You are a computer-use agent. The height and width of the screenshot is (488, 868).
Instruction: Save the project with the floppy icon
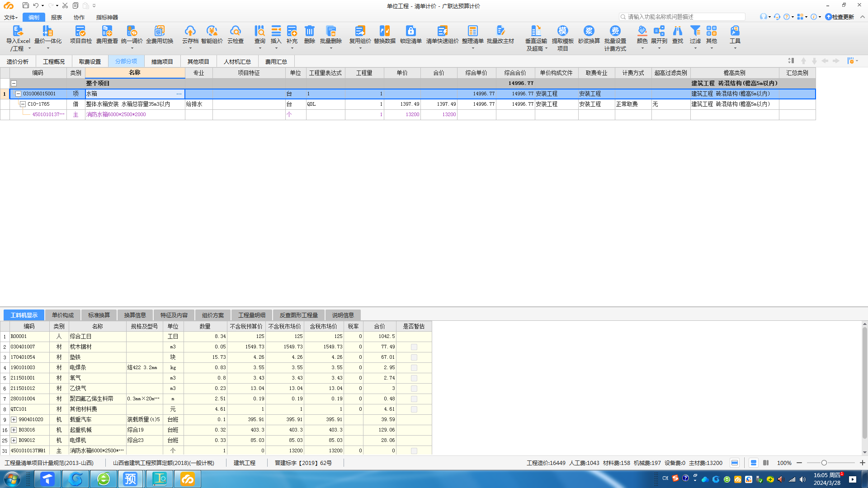click(25, 5)
